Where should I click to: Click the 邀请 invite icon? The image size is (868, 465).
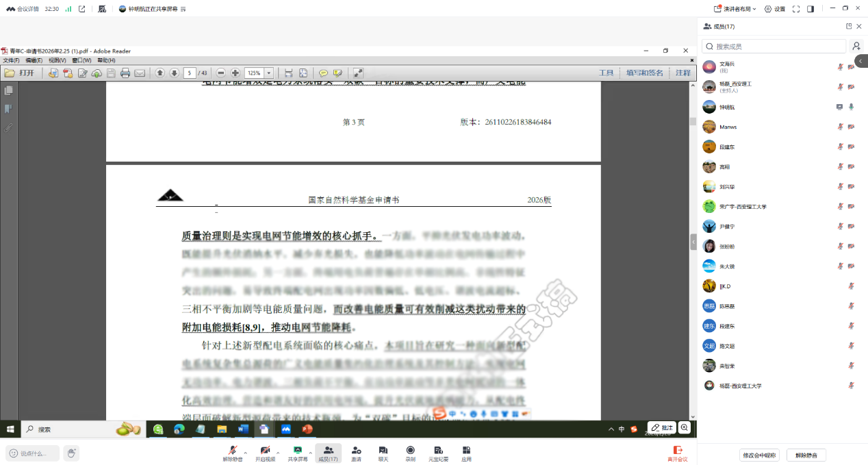[x=356, y=453]
